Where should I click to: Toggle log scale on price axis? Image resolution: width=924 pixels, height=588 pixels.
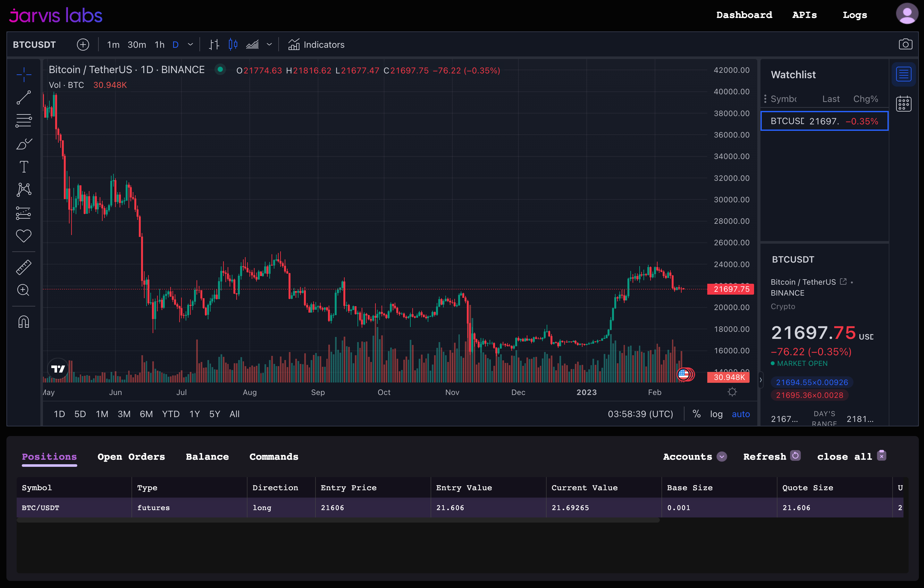coord(716,414)
